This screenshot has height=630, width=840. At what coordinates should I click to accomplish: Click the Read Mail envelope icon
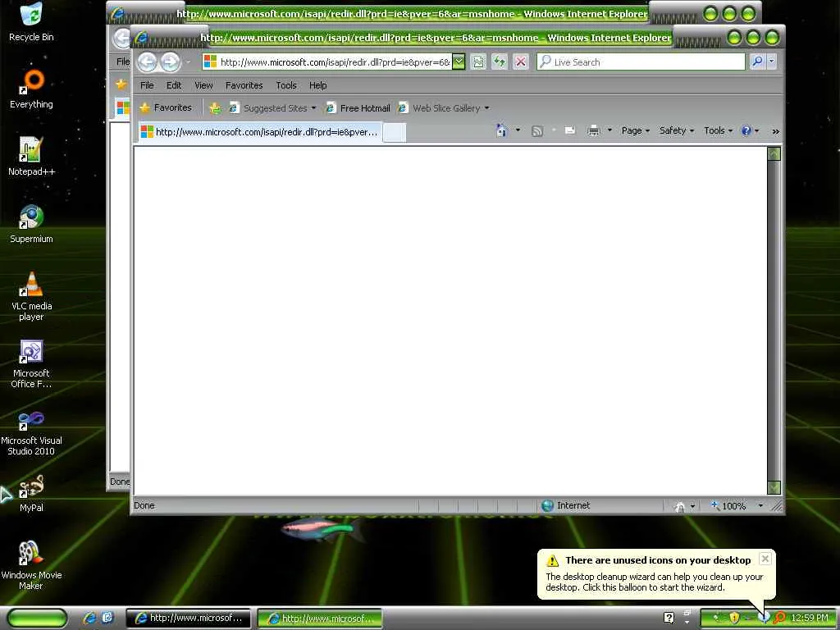pos(570,130)
